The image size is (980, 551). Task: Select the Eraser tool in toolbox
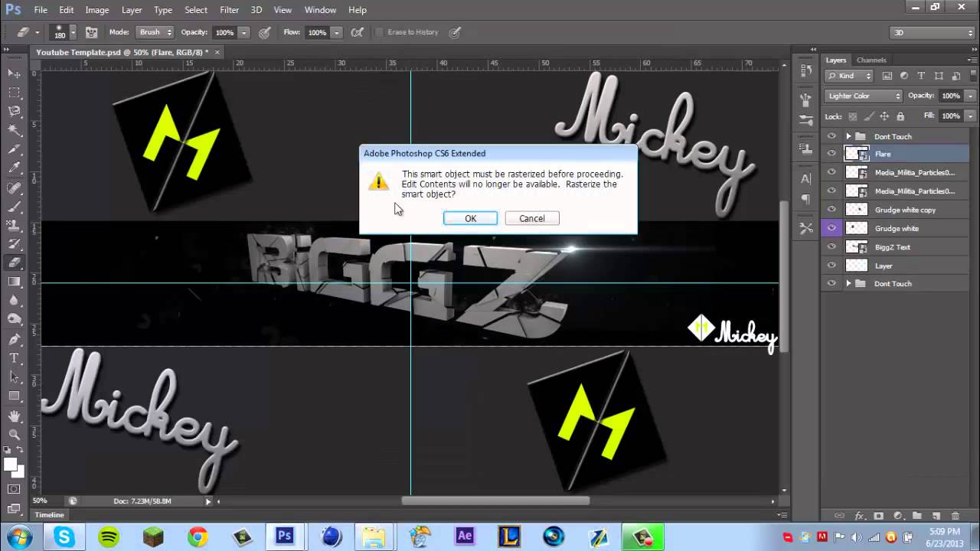(x=14, y=262)
